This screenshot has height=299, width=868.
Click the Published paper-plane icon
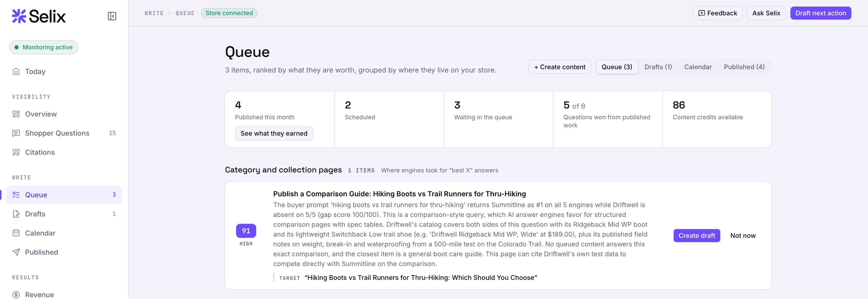(x=16, y=252)
